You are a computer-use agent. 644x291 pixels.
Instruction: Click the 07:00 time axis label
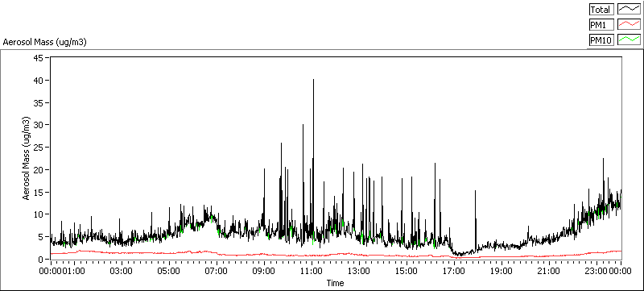(x=217, y=271)
